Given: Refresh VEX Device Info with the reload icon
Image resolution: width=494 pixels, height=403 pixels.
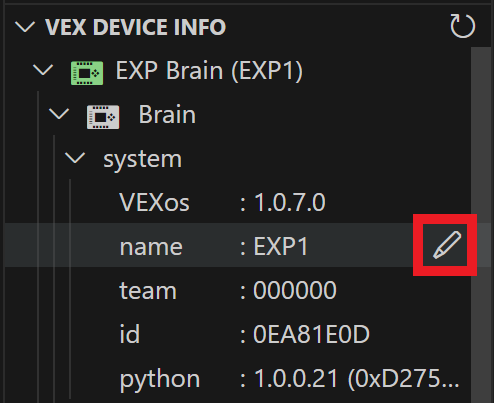Looking at the screenshot, I should click(x=462, y=26).
